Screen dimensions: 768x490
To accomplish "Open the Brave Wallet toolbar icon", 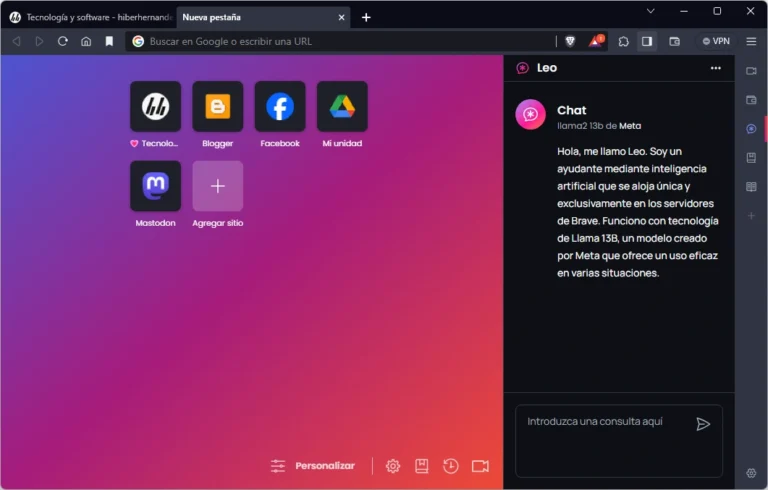I will (674, 41).
